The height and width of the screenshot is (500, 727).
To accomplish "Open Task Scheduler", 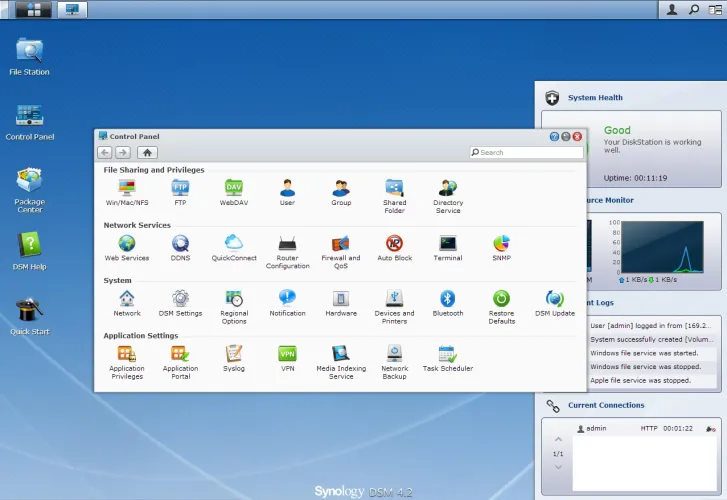I will (x=448, y=358).
